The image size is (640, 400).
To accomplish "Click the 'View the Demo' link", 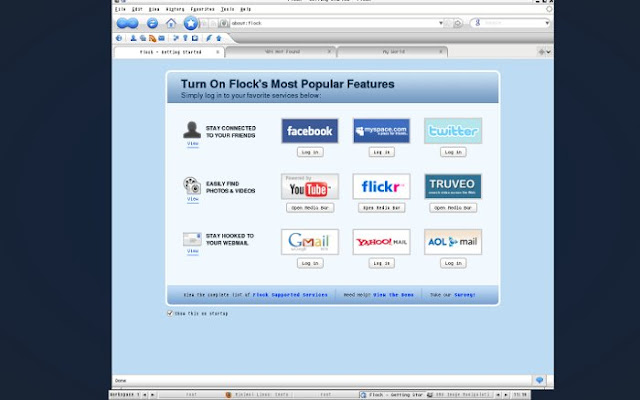I will click(393, 295).
